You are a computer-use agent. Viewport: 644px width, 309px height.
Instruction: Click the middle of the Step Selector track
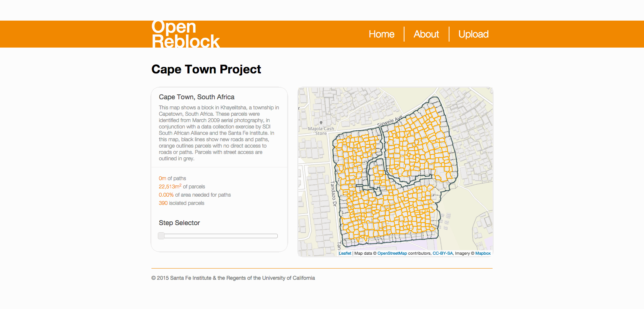click(218, 236)
